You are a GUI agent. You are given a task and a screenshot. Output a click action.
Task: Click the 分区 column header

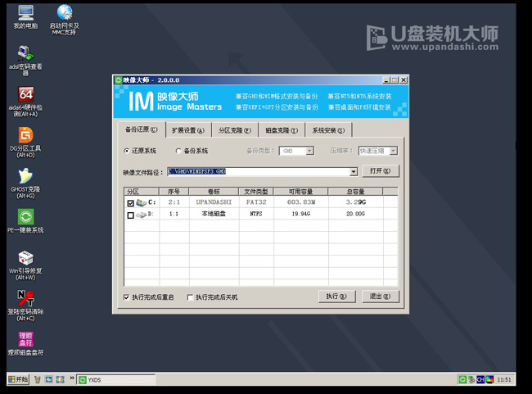142,192
